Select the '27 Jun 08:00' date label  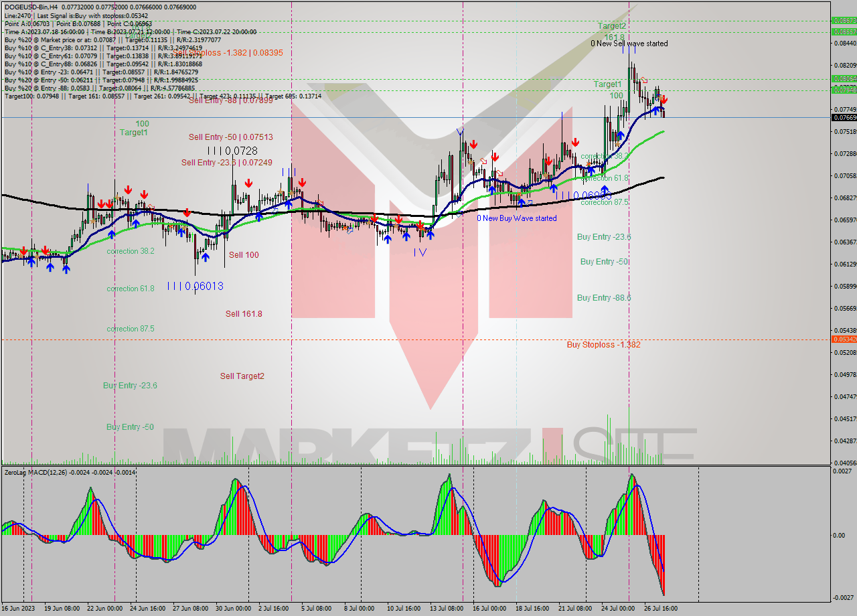tap(190, 609)
